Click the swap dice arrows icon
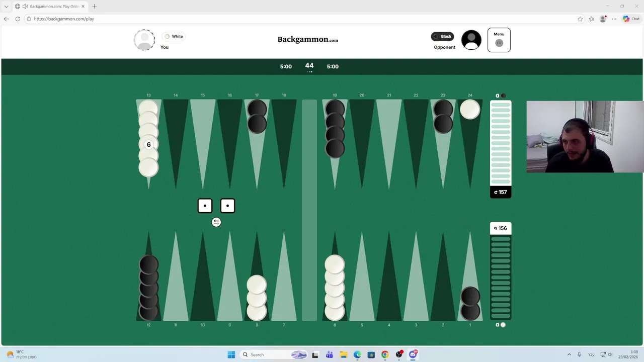The width and height of the screenshot is (644, 362). tap(216, 222)
